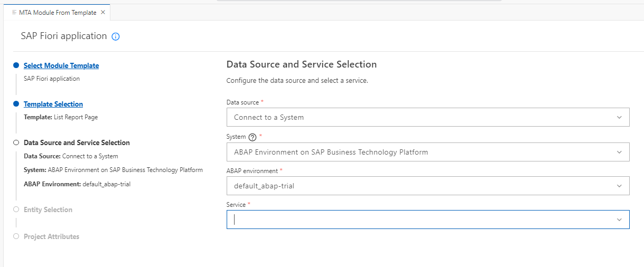Return to the Template Selection step link
Screen dimensions: 644x267
[53, 104]
